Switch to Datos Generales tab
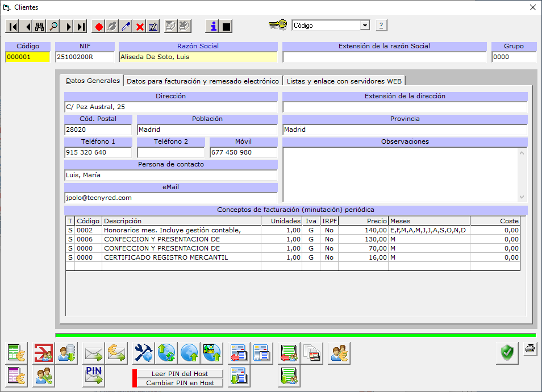The image size is (542, 392). (x=93, y=81)
